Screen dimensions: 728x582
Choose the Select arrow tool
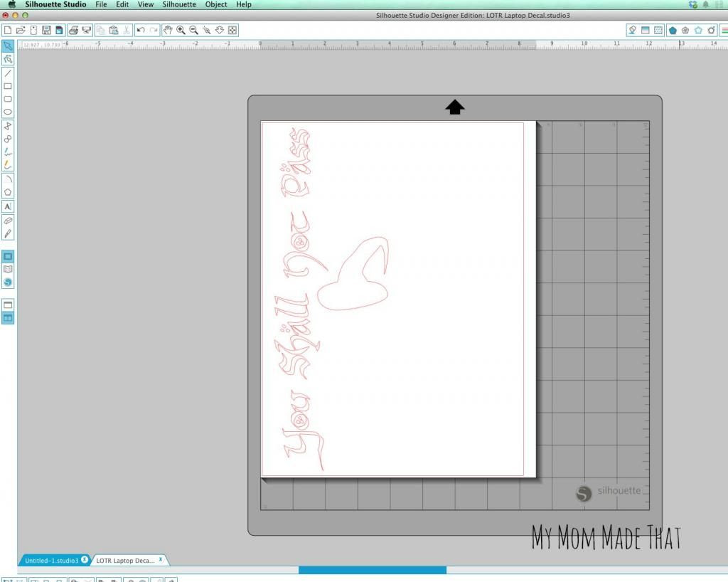click(x=8, y=46)
